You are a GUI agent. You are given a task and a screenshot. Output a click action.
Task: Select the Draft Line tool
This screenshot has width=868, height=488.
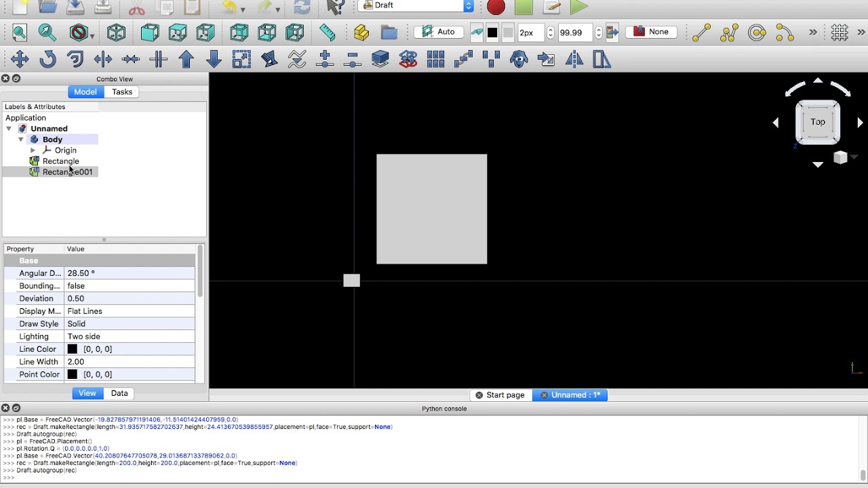(x=701, y=32)
